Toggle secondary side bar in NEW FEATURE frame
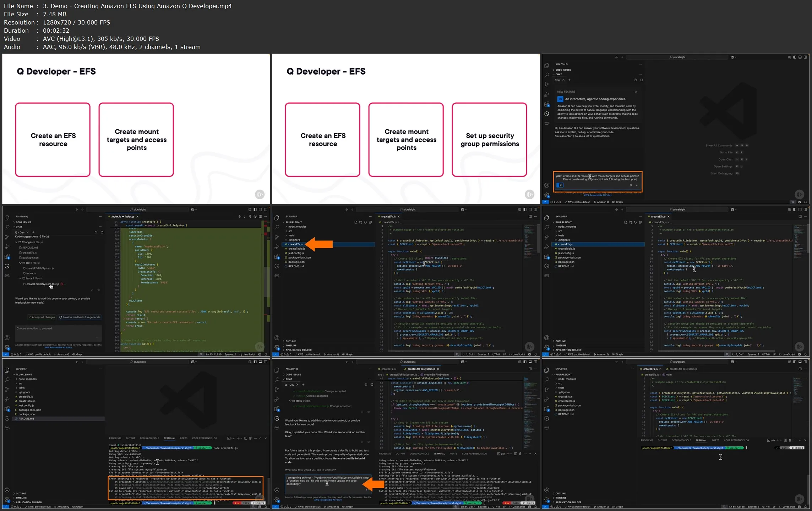Viewport: 812px width, 511px height. pos(805,57)
